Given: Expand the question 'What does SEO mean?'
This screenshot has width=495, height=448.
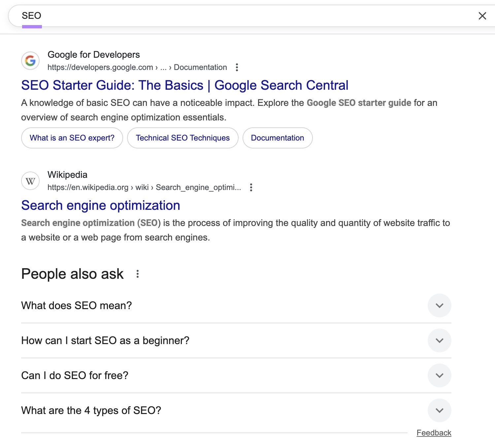Looking at the screenshot, I should click(439, 305).
